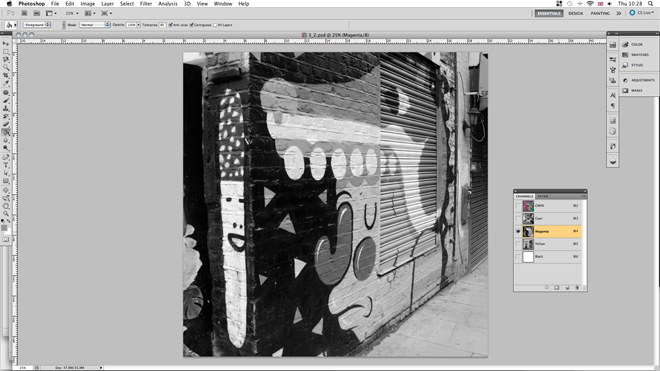Open the Analysis menu

(168, 3)
